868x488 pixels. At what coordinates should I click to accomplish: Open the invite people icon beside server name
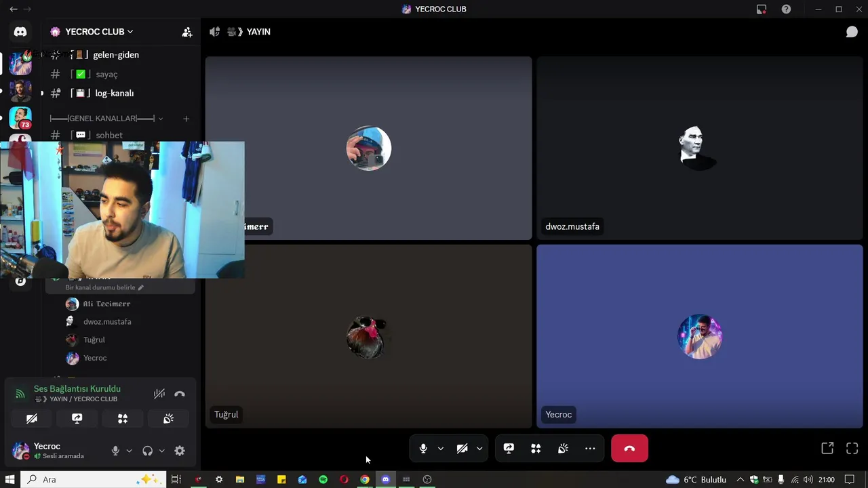click(x=187, y=32)
